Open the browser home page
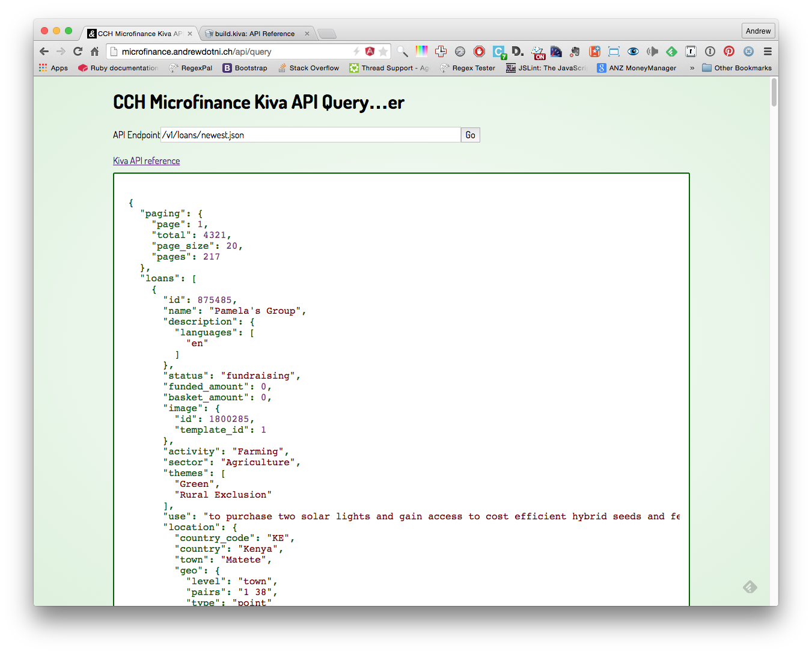Viewport: 812px width, 654px height. (x=94, y=52)
